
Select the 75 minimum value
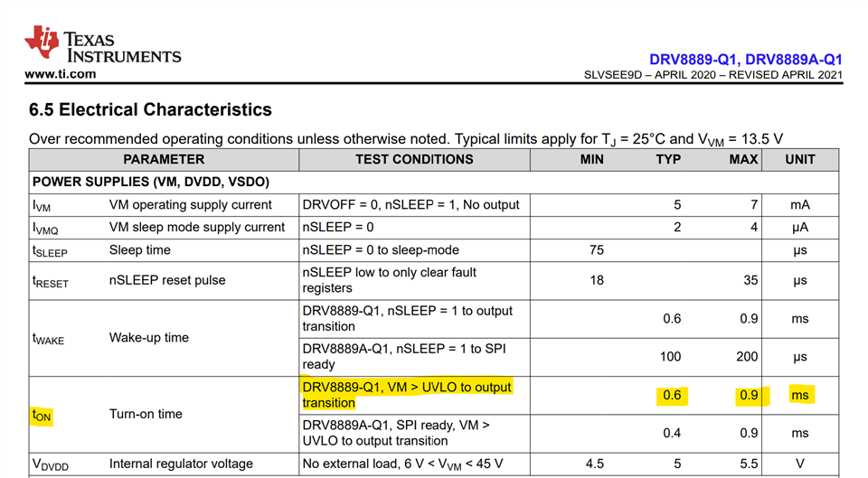click(x=597, y=249)
